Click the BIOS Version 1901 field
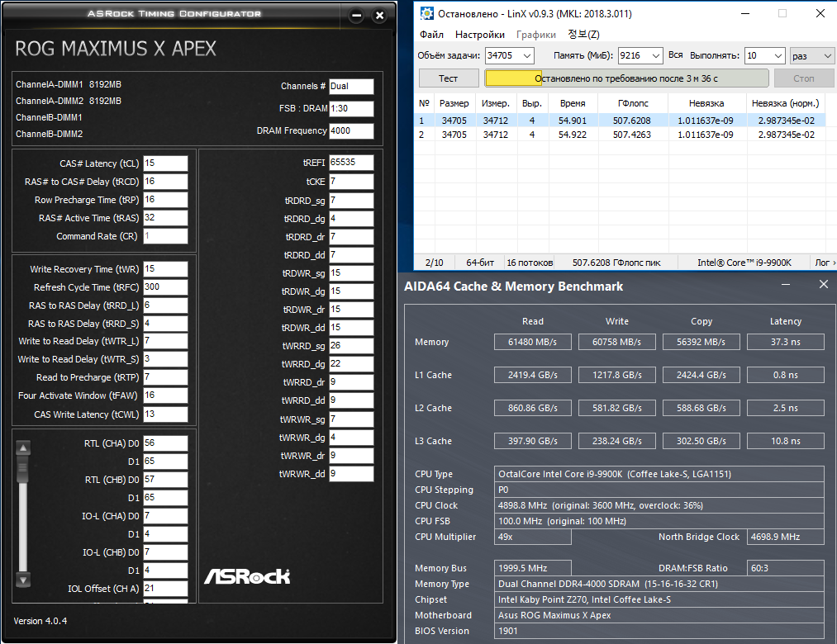The width and height of the screenshot is (837, 644). click(x=659, y=631)
